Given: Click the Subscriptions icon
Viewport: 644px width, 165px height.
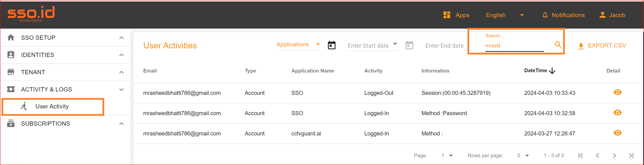Looking at the screenshot, I should point(11,123).
